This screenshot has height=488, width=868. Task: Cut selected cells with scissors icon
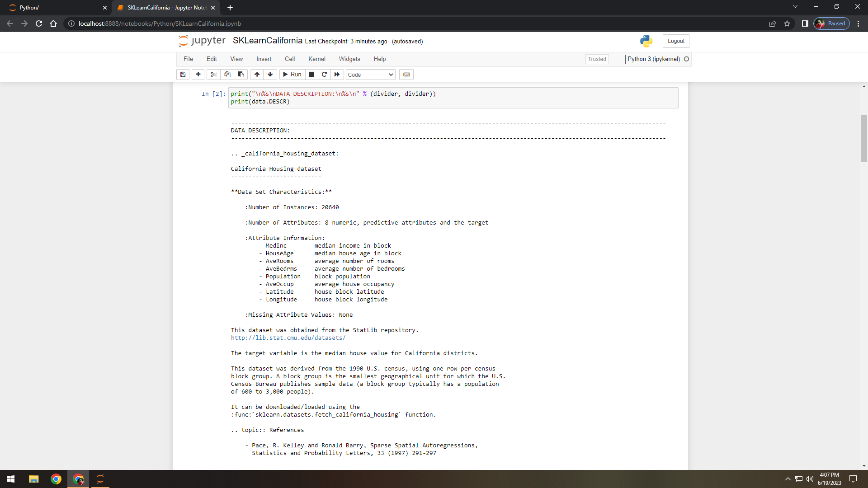pyautogui.click(x=214, y=75)
